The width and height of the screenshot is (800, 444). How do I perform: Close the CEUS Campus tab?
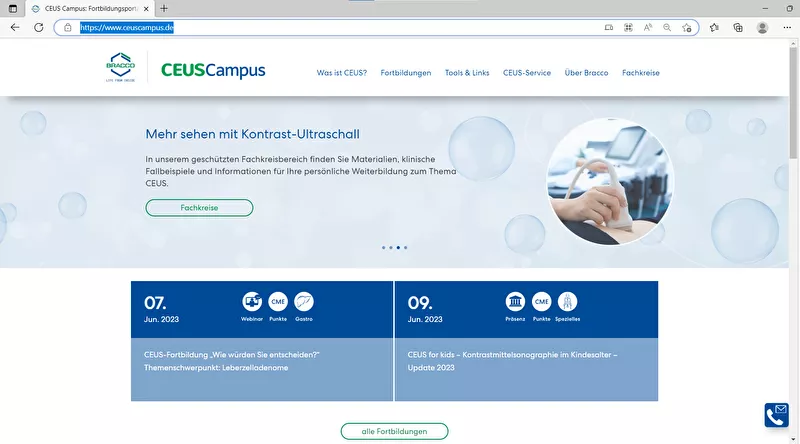[146, 9]
